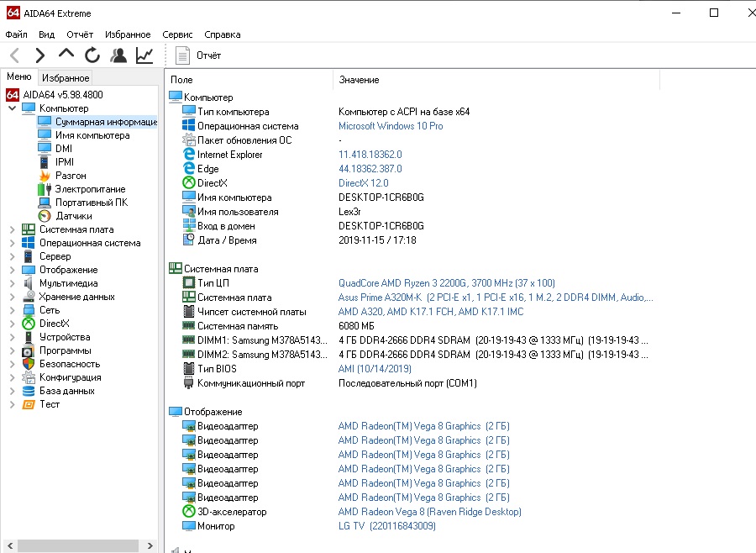This screenshot has height=553, width=756.
Task: Click sidebar horizontal scrollbar right arrow
Action: (150, 545)
